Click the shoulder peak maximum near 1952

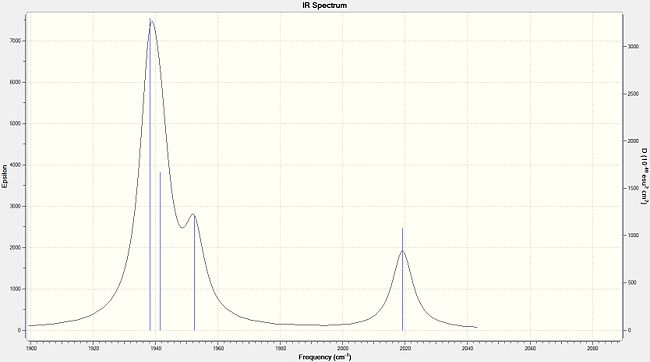click(x=193, y=214)
